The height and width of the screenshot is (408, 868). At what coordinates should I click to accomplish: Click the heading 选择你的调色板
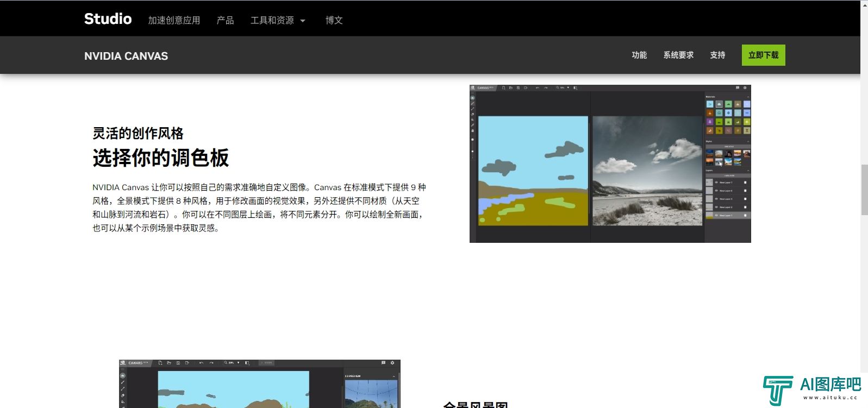coord(161,158)
